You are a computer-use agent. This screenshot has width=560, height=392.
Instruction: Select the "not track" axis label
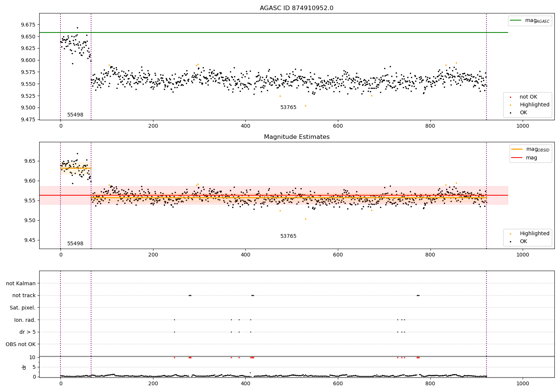pos(24,296)
